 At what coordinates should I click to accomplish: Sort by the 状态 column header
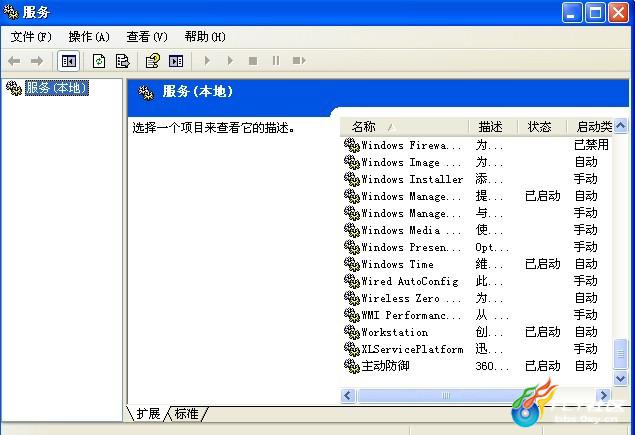(542, 127)
